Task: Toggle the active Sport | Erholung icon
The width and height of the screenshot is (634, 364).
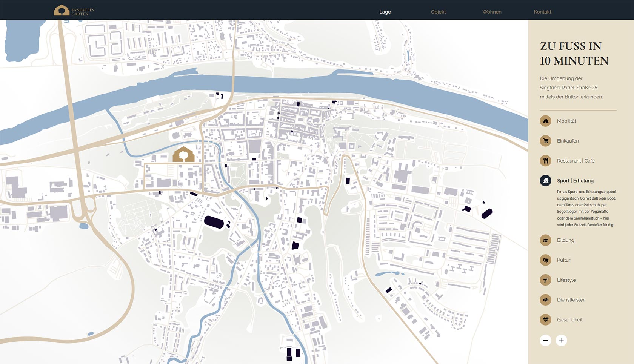Action: coord(545,181)
